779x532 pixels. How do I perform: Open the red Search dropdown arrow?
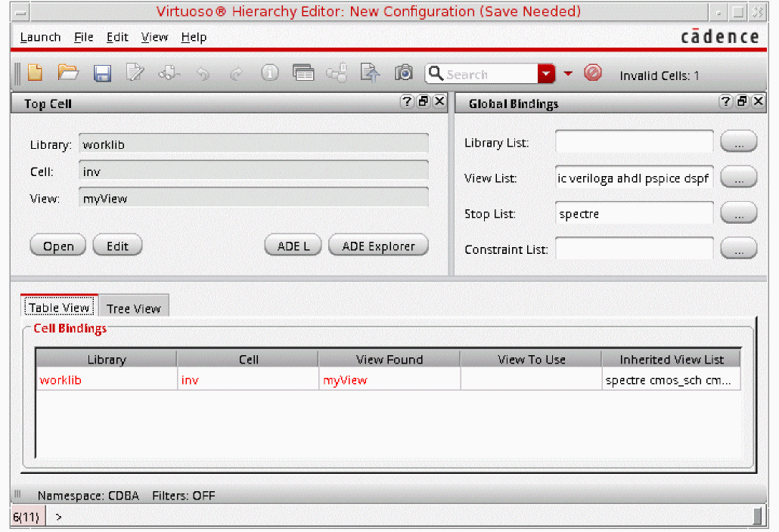[546, 74]
